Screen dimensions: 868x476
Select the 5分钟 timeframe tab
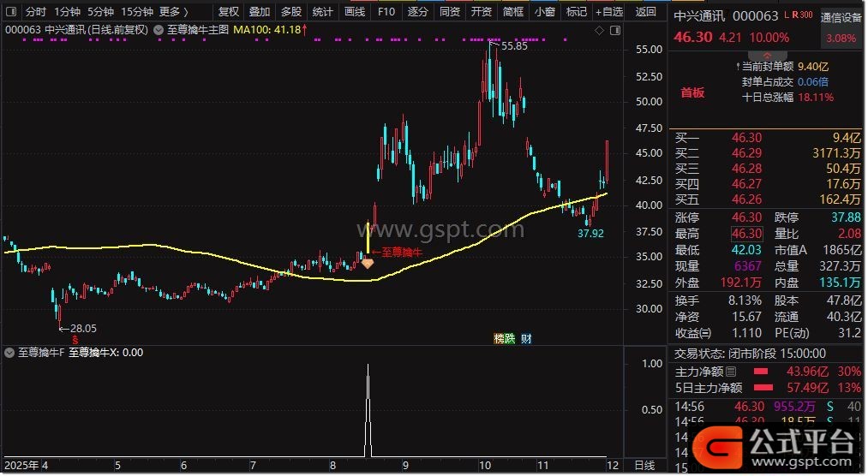click(100, 12)
